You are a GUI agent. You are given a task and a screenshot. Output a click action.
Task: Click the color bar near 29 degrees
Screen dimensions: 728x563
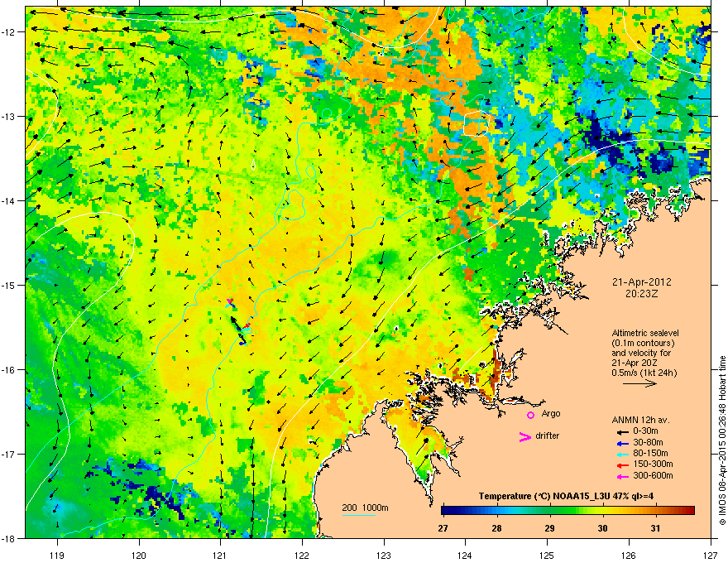tap(549, 510)
